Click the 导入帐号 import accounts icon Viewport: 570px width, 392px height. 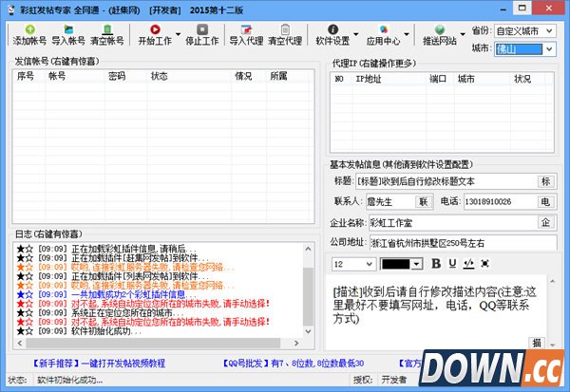point(68,29)
